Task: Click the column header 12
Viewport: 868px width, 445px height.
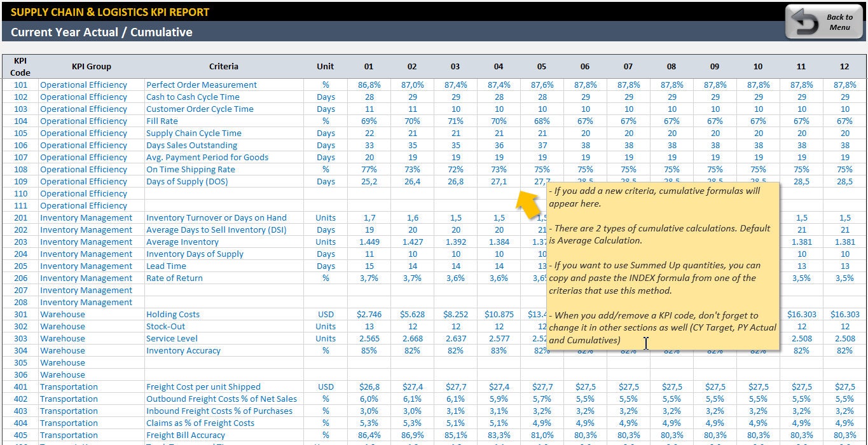Action: [844, 66]
